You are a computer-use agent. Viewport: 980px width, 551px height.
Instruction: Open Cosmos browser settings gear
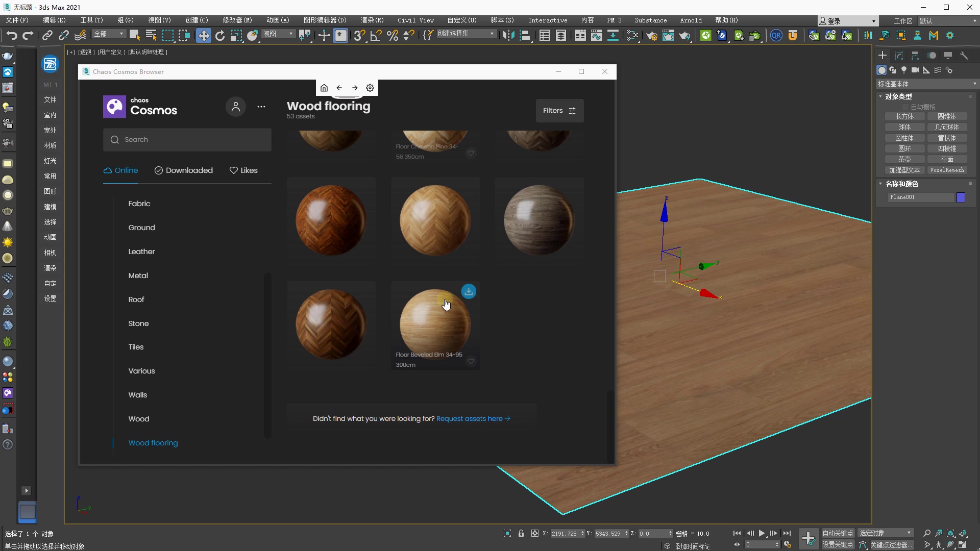point(370,88)
